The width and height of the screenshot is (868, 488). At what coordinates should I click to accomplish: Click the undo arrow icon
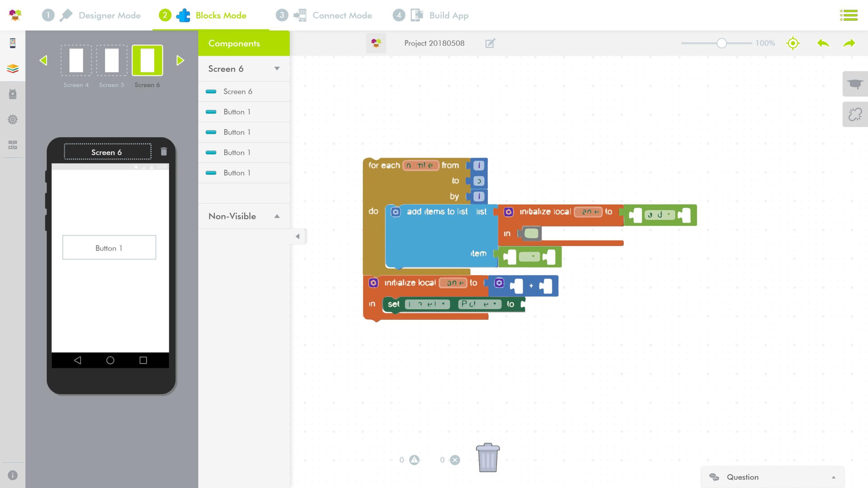(823, 43)
